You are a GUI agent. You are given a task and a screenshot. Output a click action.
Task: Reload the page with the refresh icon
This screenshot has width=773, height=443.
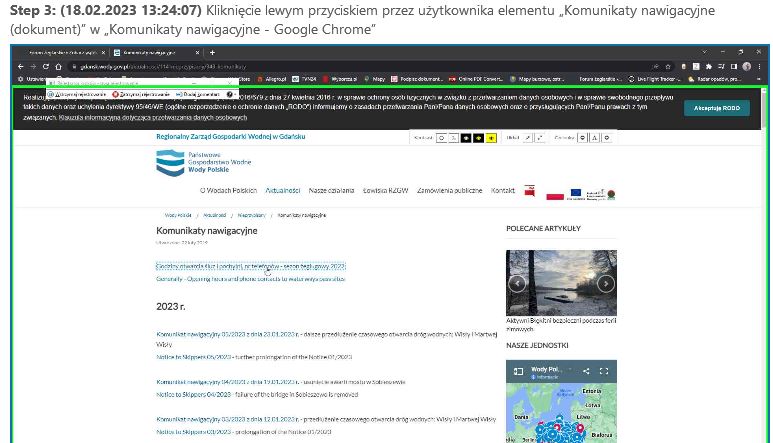46,66
